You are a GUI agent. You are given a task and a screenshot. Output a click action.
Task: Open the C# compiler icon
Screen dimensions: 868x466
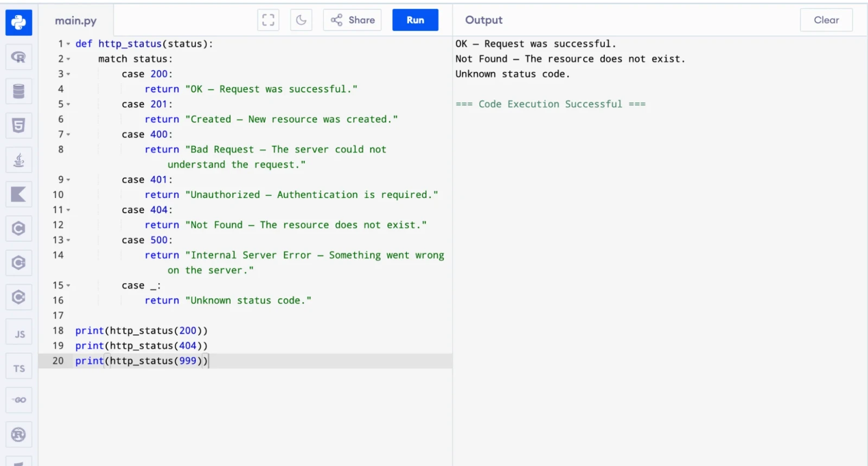click(x=18, y=297)
